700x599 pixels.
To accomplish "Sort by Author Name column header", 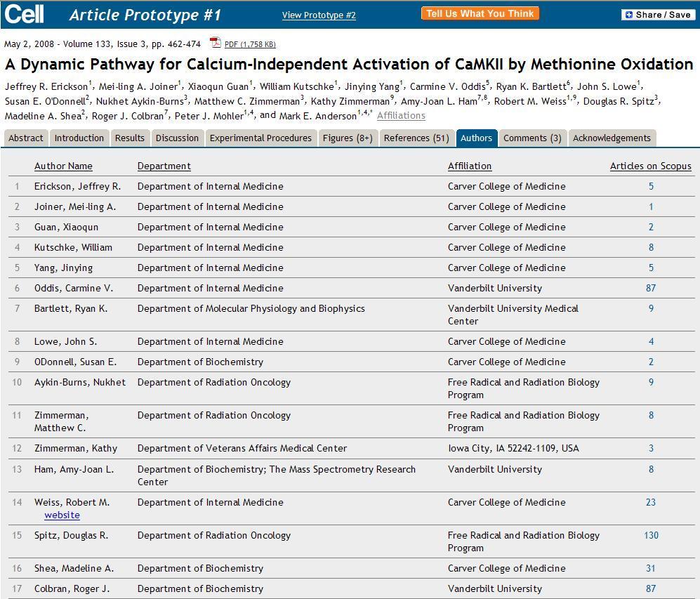I will pyautogui.click(x=63, y=166).
